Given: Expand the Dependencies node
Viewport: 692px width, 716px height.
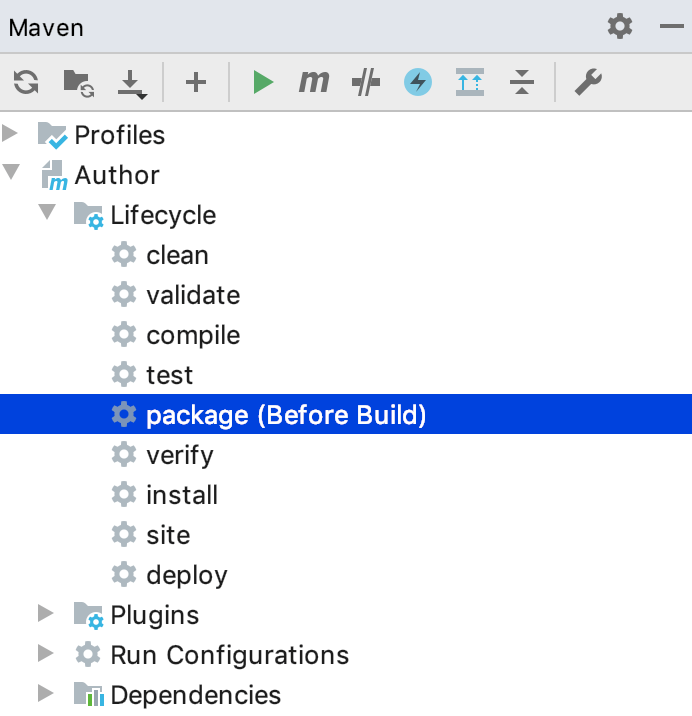Looking at the screenshot, I should [x=46, y=693].
